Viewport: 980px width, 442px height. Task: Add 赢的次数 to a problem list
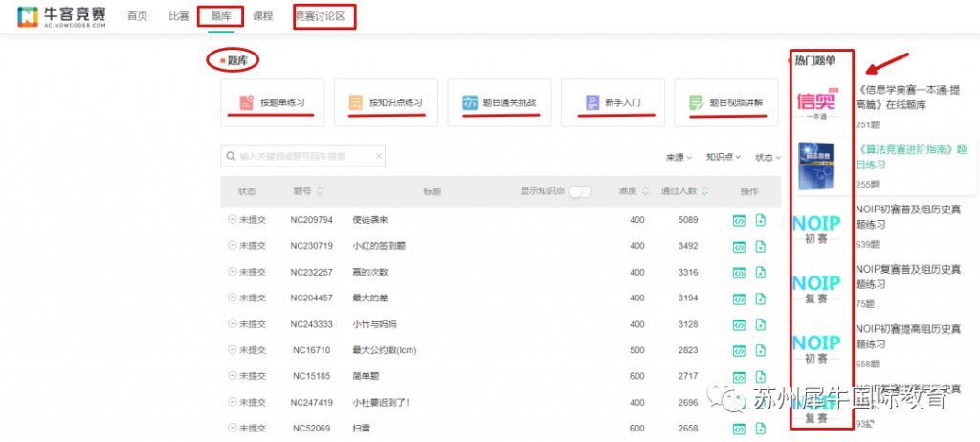[x=761, y=272]
